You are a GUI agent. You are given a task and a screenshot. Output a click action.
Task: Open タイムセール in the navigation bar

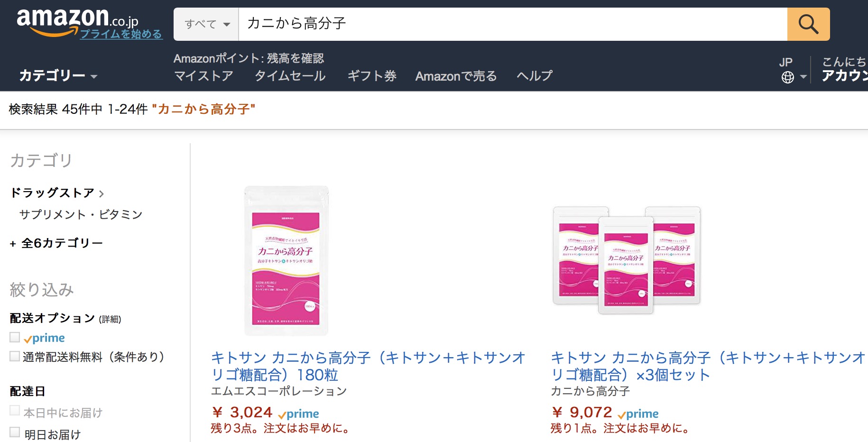pos(290,76)
